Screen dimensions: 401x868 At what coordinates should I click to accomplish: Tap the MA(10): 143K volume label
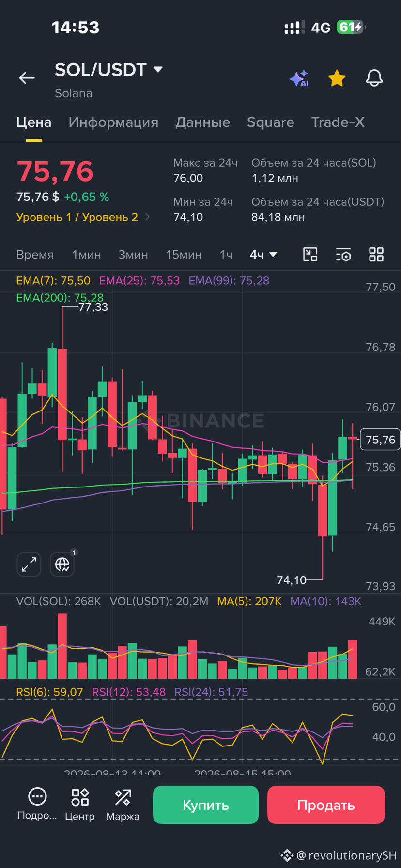[x=325, y=601]
